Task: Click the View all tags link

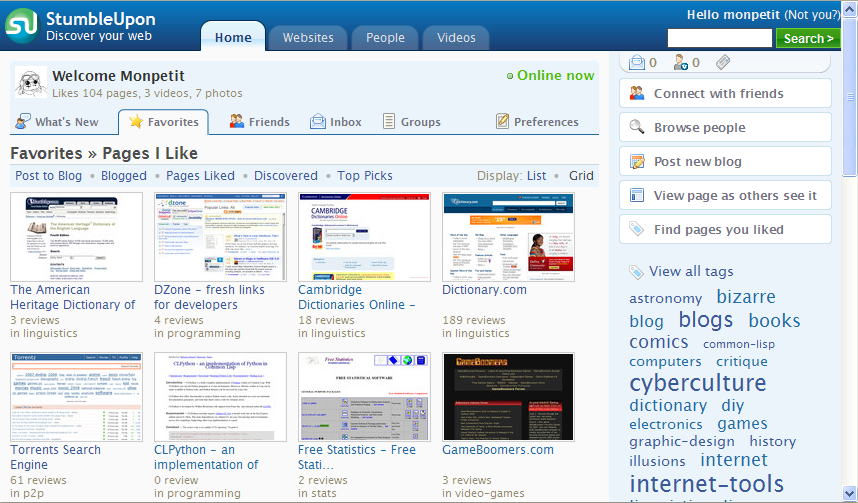Action: click(x=691, y=271)
